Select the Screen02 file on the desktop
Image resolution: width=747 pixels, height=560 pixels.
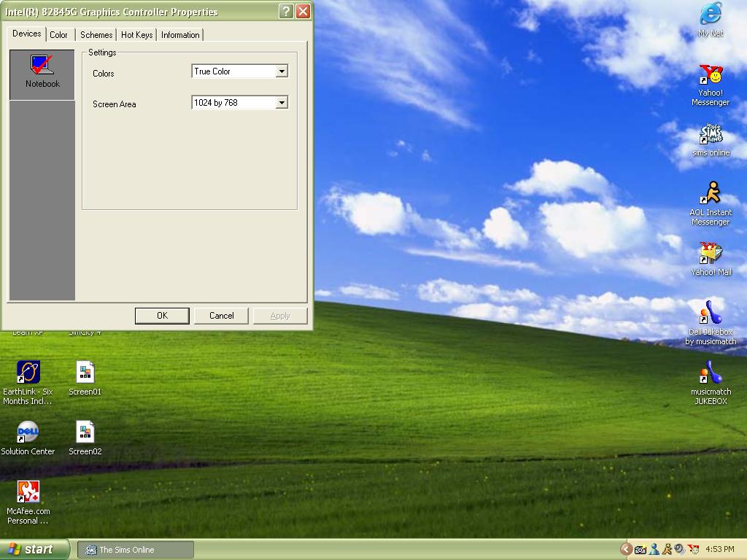coord(85,438)
